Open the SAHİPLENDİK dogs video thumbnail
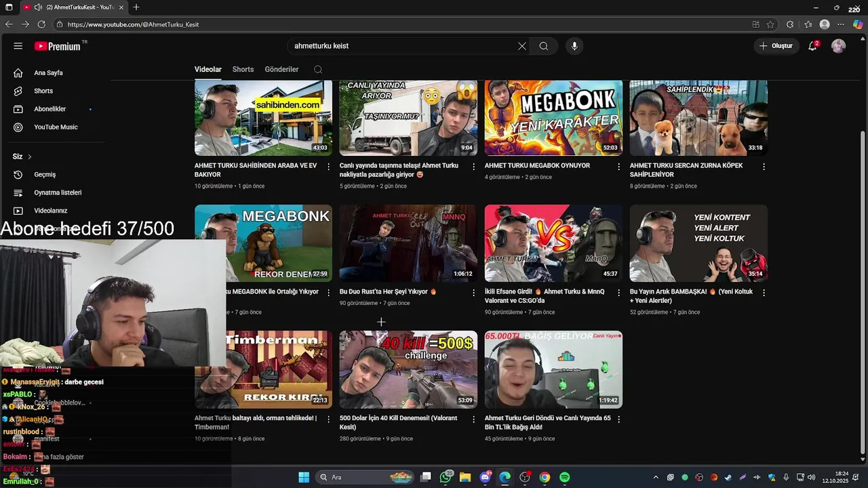 coord(698,118)
